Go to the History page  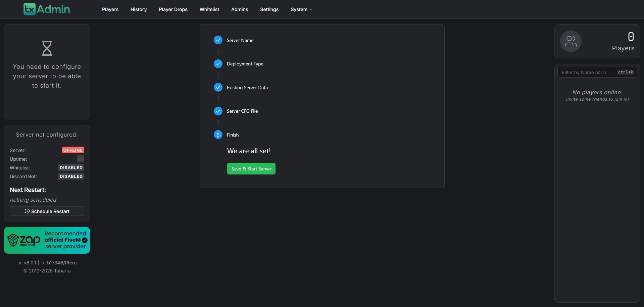coord(139,9)
